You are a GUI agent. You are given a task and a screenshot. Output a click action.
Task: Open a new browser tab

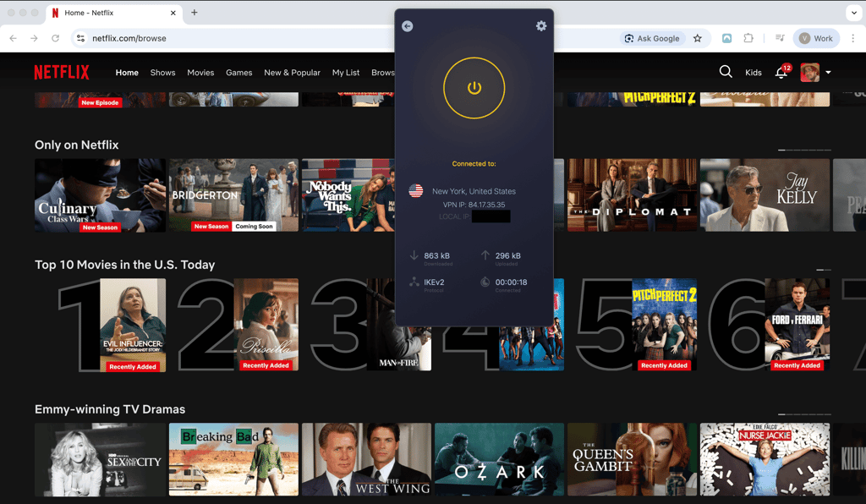point(195,12)
